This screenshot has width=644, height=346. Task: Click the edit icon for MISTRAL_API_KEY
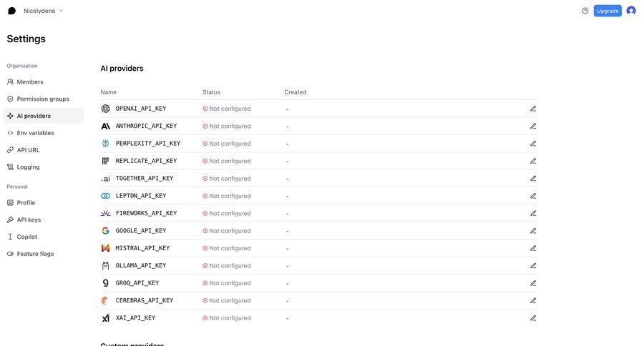coord(533,248)
